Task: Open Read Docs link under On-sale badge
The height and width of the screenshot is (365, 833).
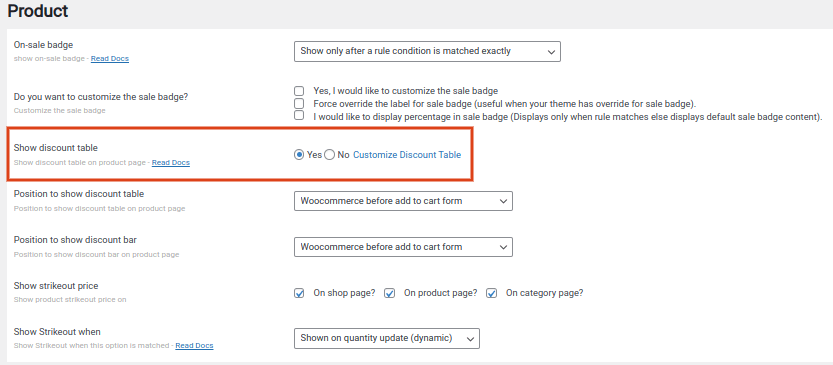Action: tap(110, 58)
